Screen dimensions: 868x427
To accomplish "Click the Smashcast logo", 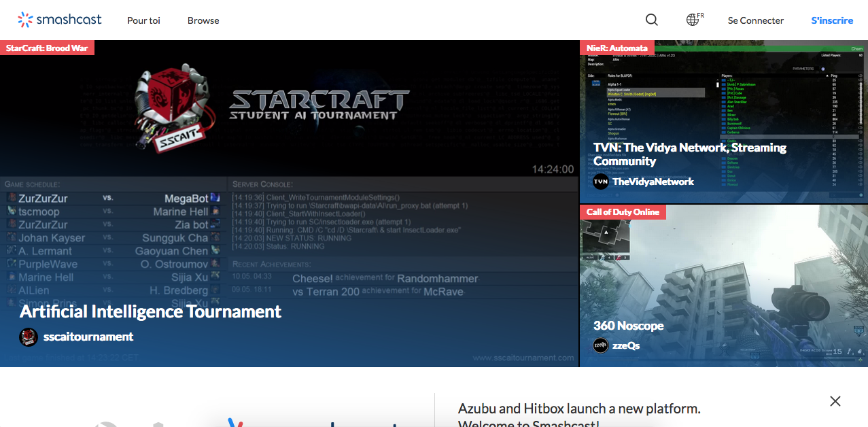I will [60, 20].
